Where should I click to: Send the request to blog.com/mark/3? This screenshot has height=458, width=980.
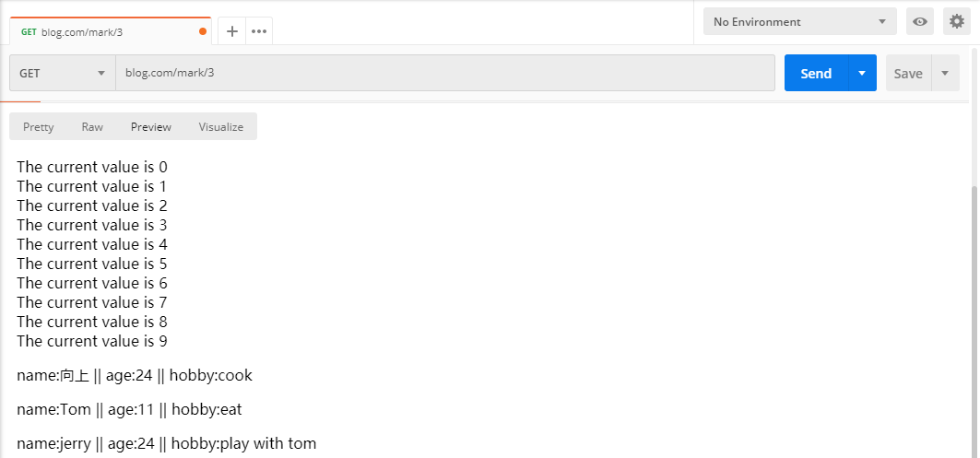816,73
